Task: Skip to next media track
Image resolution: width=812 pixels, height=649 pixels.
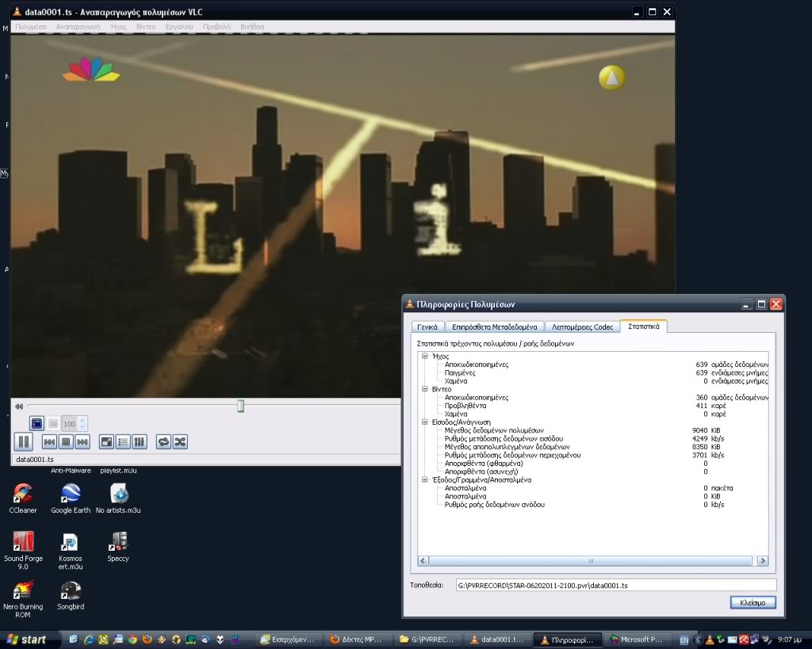Action: tap(82, 441)
